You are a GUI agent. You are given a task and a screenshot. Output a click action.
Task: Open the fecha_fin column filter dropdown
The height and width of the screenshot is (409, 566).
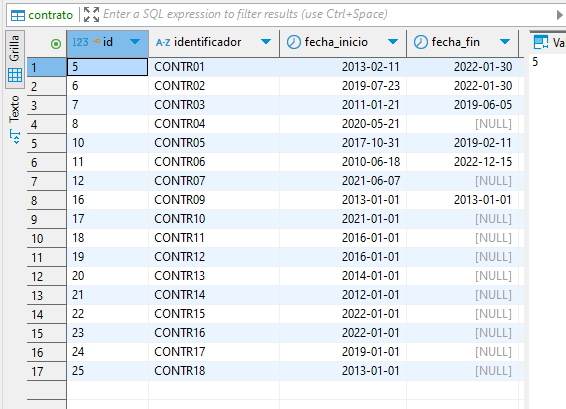(505, 42)
